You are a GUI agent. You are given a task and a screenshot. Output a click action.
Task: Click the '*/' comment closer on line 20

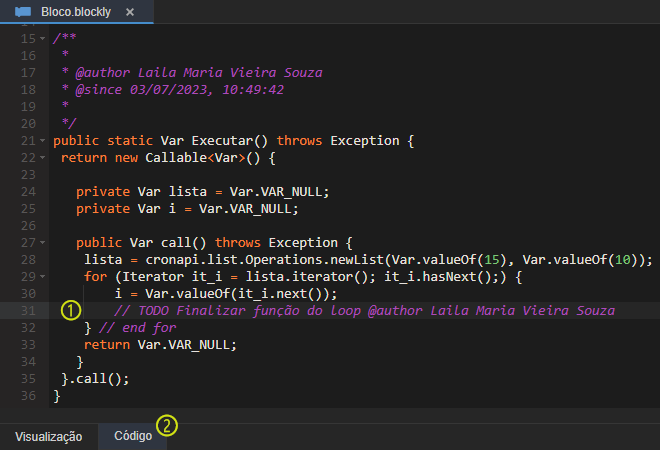(x=69, y=123)
